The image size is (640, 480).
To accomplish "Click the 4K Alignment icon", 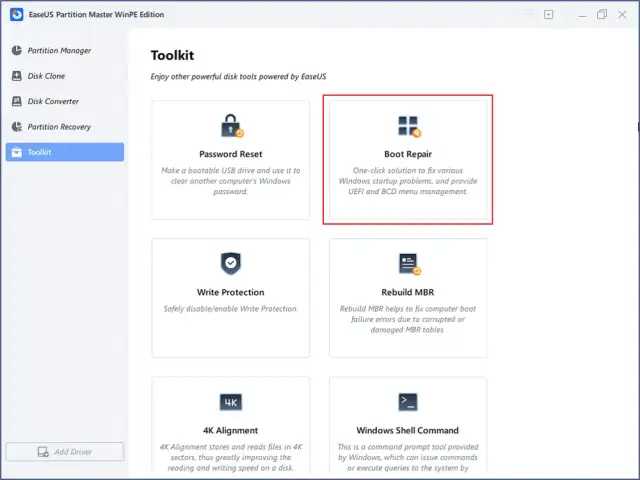I will tap(231, 402).
